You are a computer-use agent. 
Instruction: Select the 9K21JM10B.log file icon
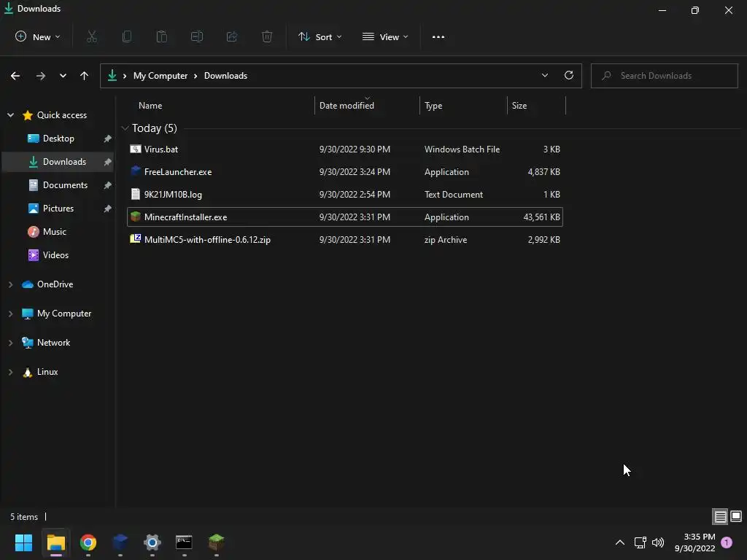point(135,194)
